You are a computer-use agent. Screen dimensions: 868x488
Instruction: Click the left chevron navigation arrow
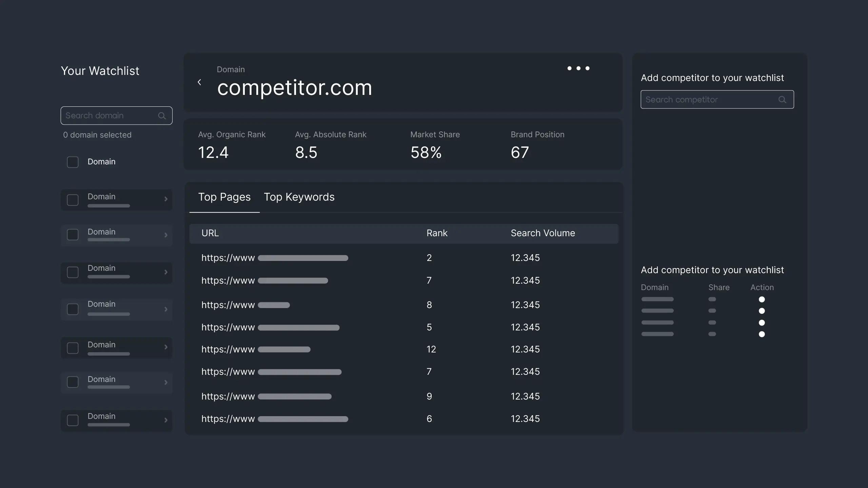click(198, 82)
